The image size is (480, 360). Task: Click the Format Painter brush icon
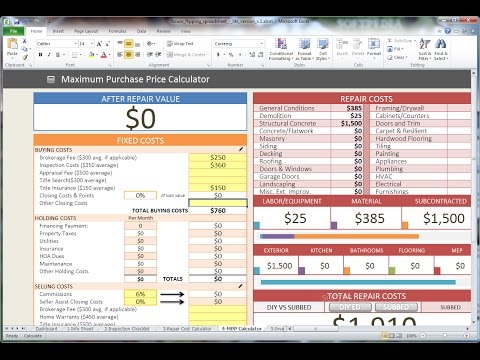coord(24,57)
